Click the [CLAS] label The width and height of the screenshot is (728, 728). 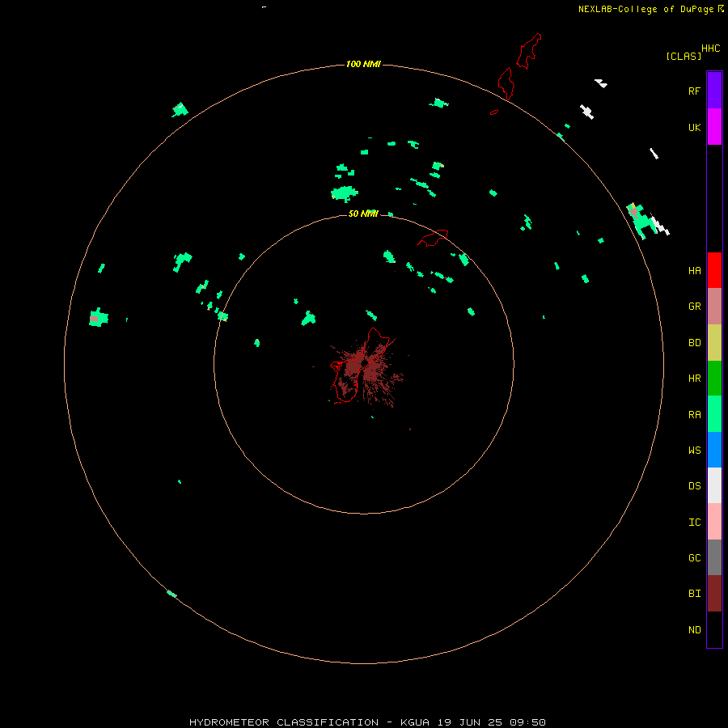(684, 56)
